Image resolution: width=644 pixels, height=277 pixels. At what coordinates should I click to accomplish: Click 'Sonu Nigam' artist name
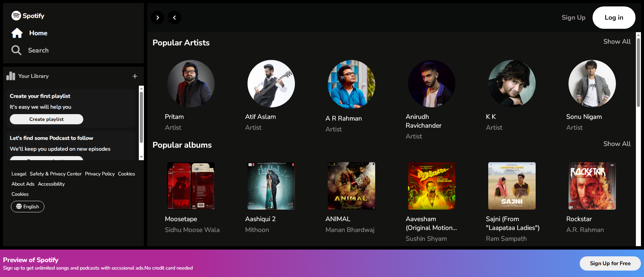coord(584,117)
